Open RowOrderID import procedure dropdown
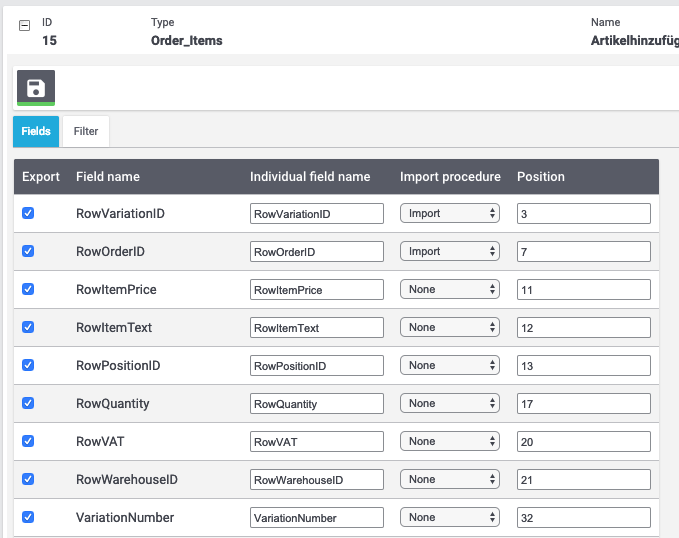679x538 pixels. tap(449, 251)
